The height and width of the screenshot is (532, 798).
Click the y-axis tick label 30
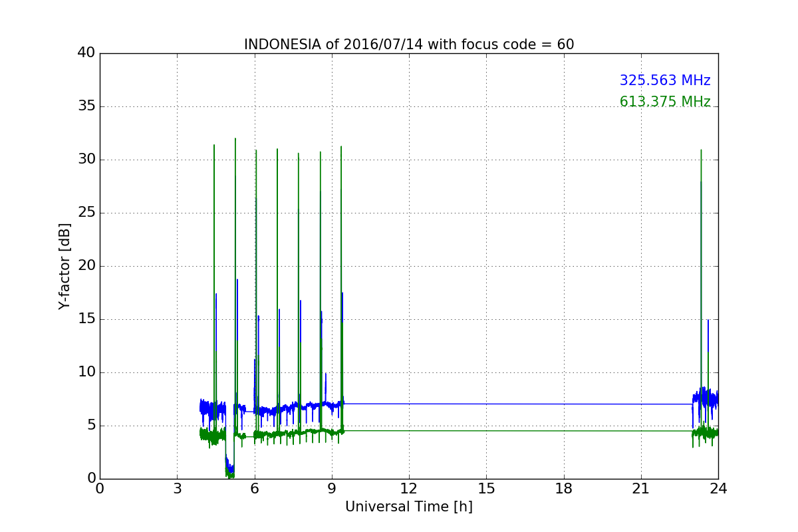86,160
